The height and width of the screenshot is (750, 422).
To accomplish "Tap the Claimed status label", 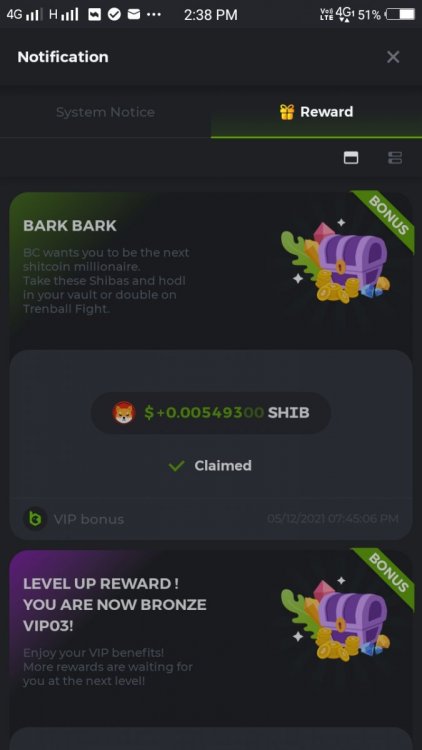I will point(223,465).
